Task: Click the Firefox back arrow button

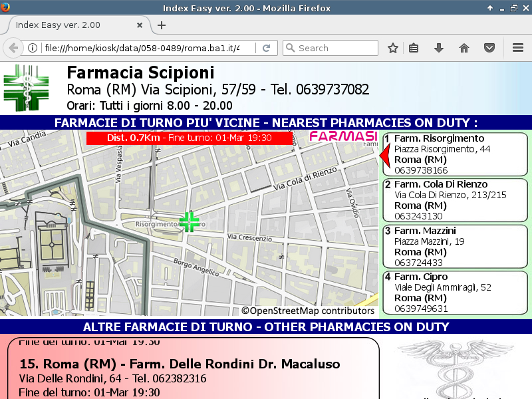Action: point(13,48)
